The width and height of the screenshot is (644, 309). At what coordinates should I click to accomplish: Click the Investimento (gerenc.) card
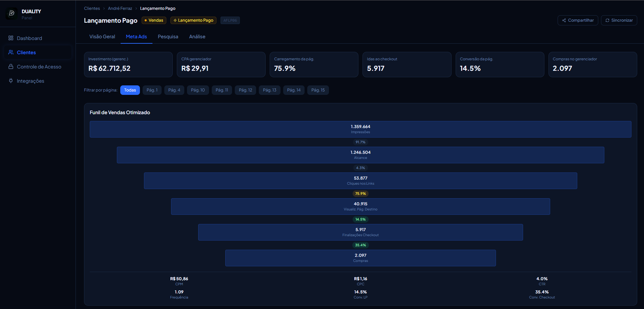point(128,64)
